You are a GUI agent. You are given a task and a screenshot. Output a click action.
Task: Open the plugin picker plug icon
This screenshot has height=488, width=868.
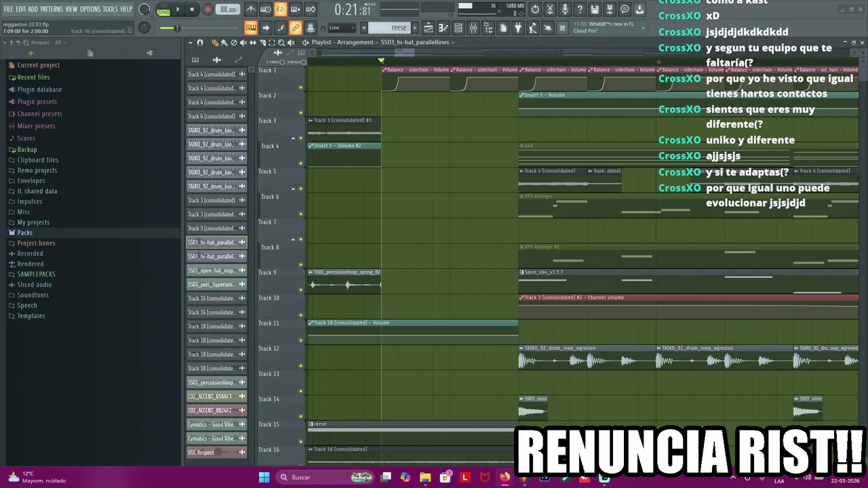pos(517,28)
